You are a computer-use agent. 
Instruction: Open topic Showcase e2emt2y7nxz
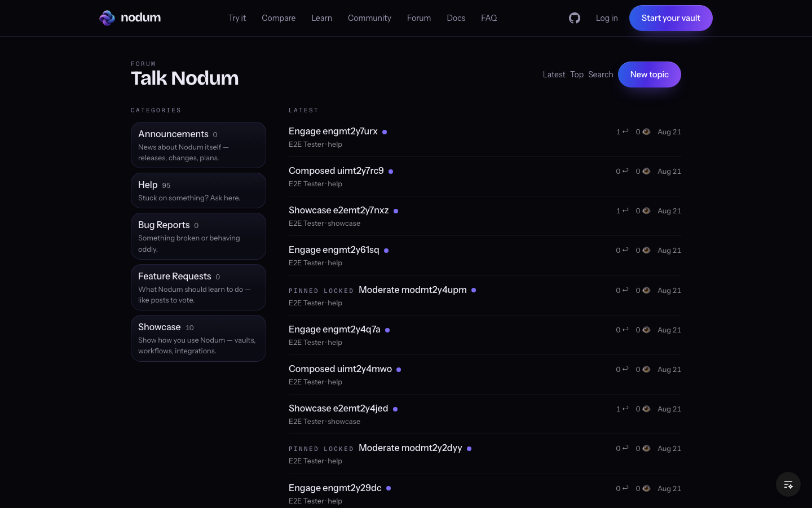(338, 210)
